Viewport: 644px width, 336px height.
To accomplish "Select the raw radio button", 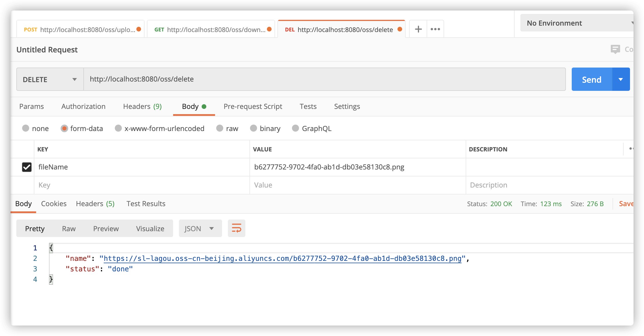I will coord(220,128).
